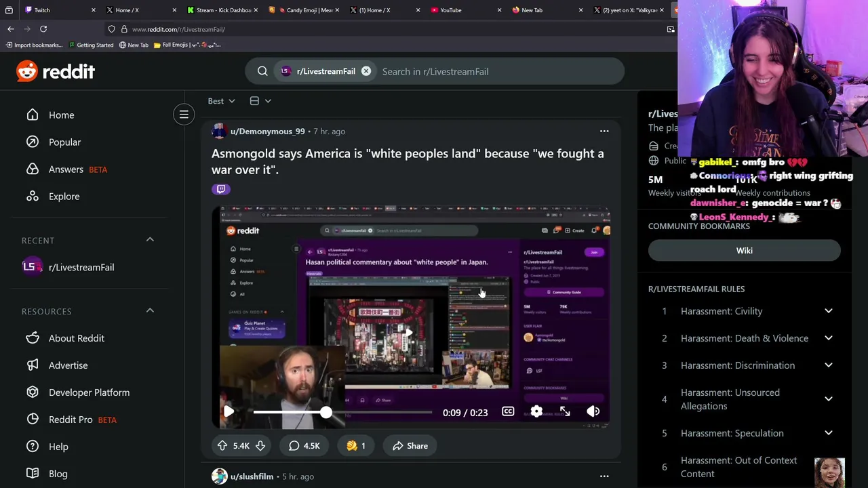The width and height of the screenshot is (868, 488).
Task: Mute the video volume
Action: (x=593, y=412)
